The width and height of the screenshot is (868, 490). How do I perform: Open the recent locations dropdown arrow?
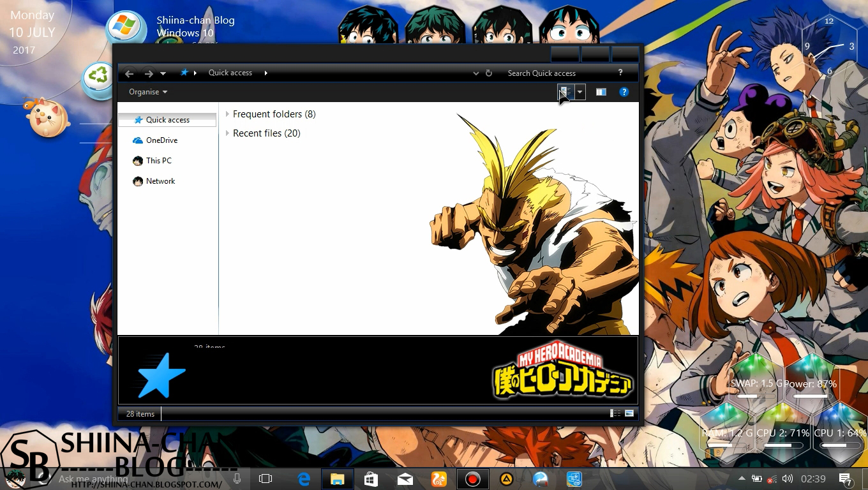[x=163, y=74]
